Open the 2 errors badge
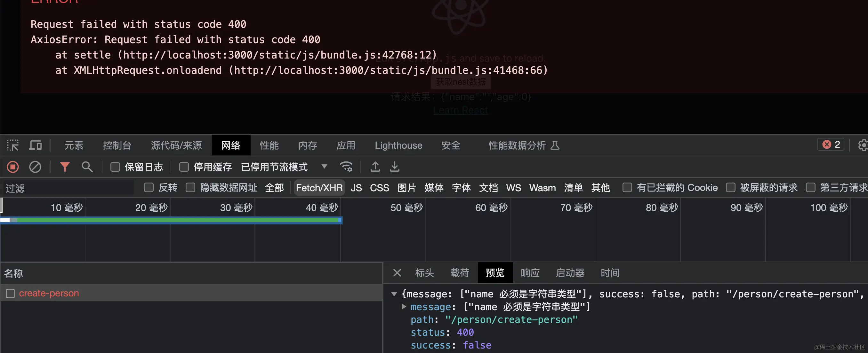Viewport: 868px width, 353px height. (831, 145)
